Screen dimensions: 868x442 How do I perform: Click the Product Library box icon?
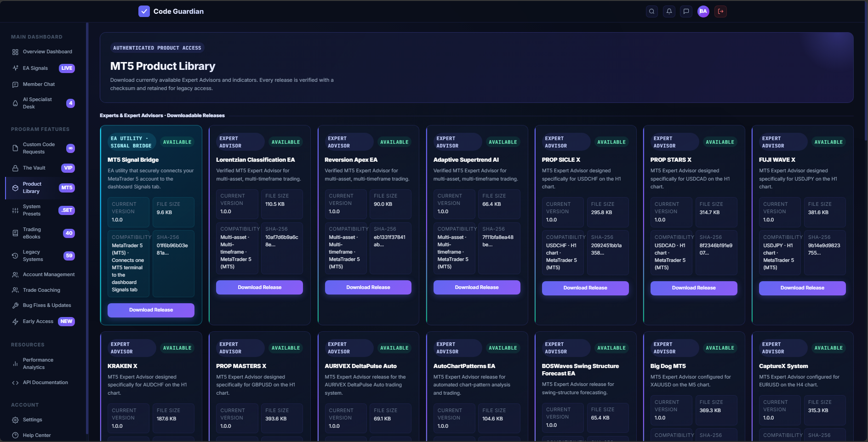15,188
